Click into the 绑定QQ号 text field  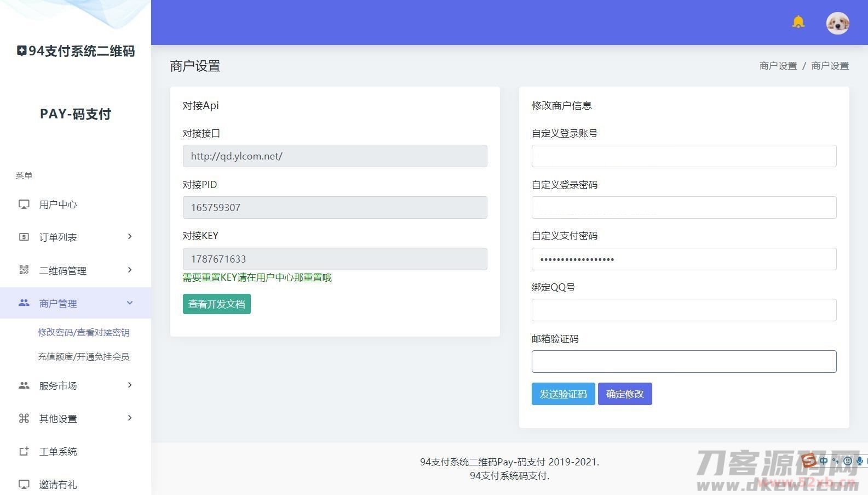coord(683,310)
